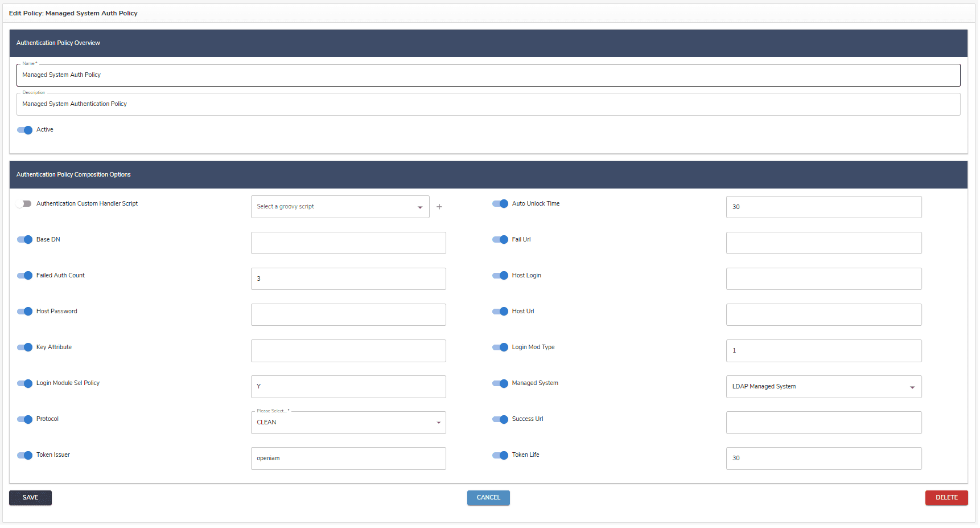980x528 pixels.
Task: Expand the Protocol CLEAN dropdown
Action: 348,423
